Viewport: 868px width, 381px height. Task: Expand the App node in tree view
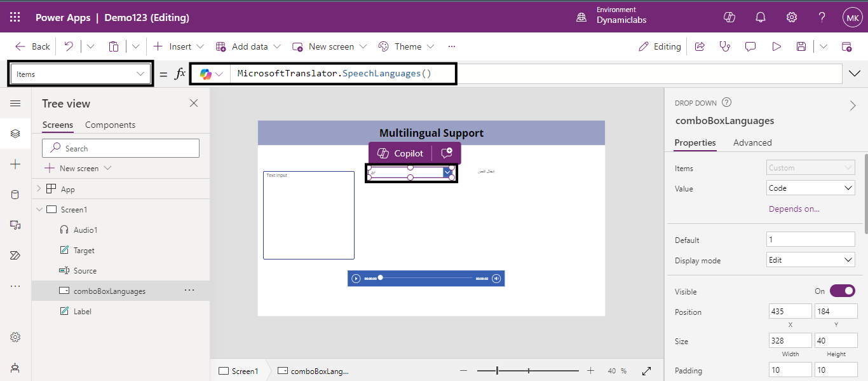(x=39, y=189)
